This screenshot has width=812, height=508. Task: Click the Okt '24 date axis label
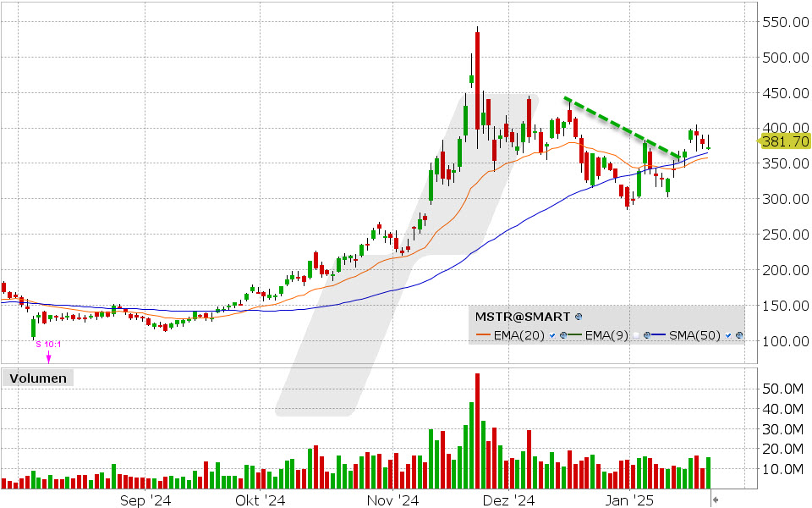[x=260, y=500]
